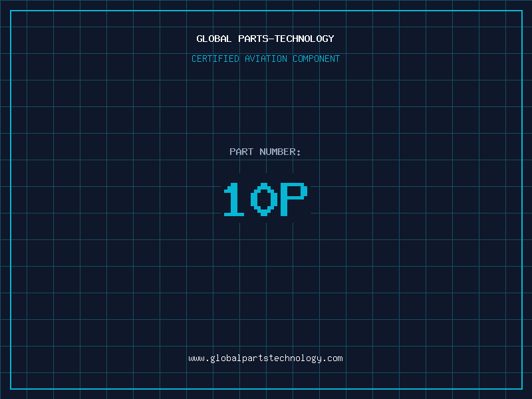532x399 pixels.
Task: Open the www.globalpartstechnology.com link
Action: [265, 358]
